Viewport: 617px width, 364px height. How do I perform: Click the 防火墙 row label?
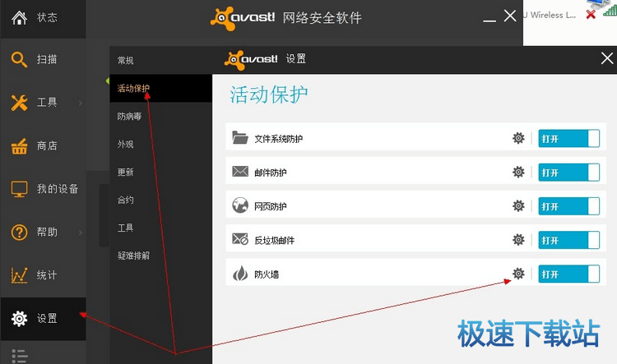click(267, 274)
